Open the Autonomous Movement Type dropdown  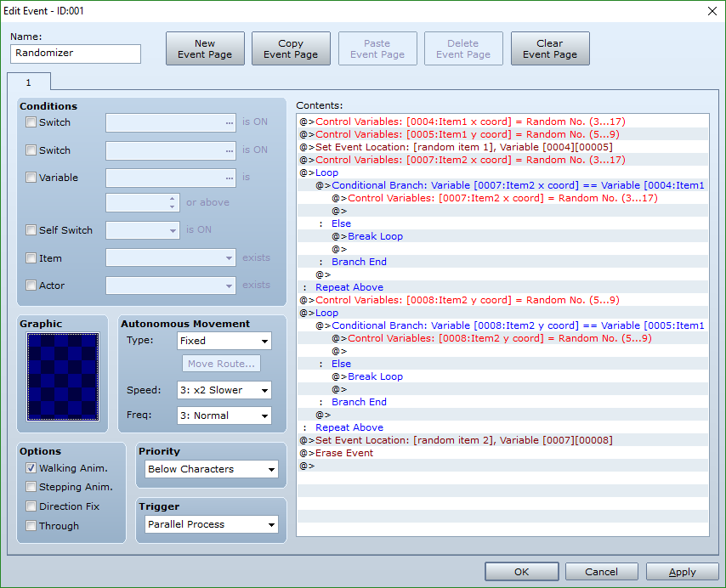point(224,341)
